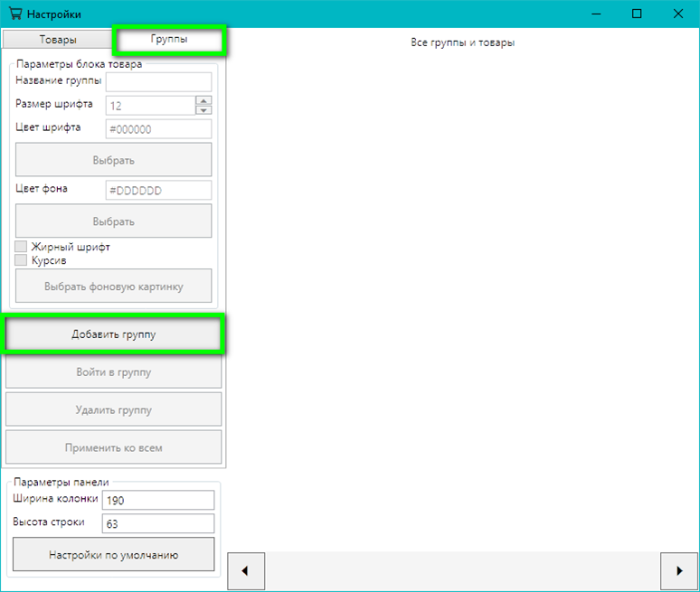Screen dimensions: 700x592
Task: Focus the Название группы text field
Action: [158, 82]
